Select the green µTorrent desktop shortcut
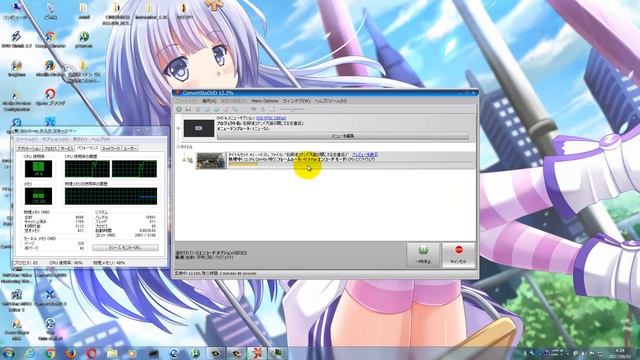640x360 pixels. pyautogui.click(x=84, y=40)
